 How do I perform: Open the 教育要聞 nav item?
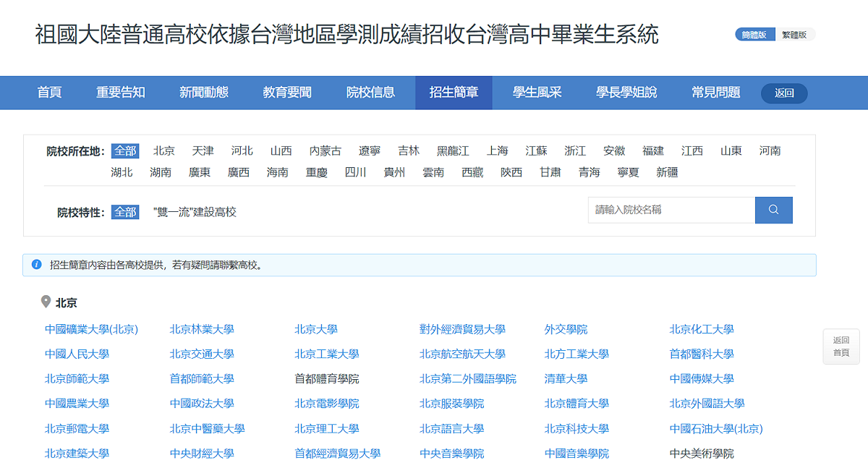click(287, 93)
